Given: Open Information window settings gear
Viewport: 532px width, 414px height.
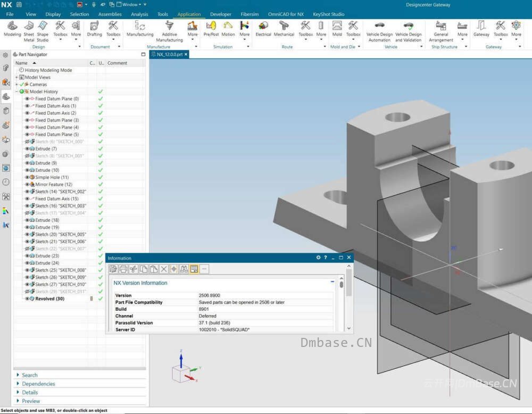Looking at the screenshot, I should click(318, 258).
